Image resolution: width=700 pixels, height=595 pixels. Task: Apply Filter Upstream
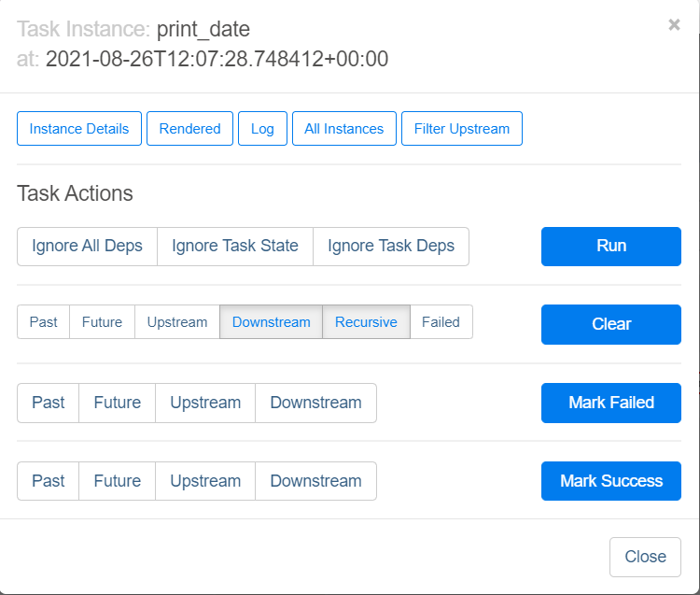click(462, 129)
